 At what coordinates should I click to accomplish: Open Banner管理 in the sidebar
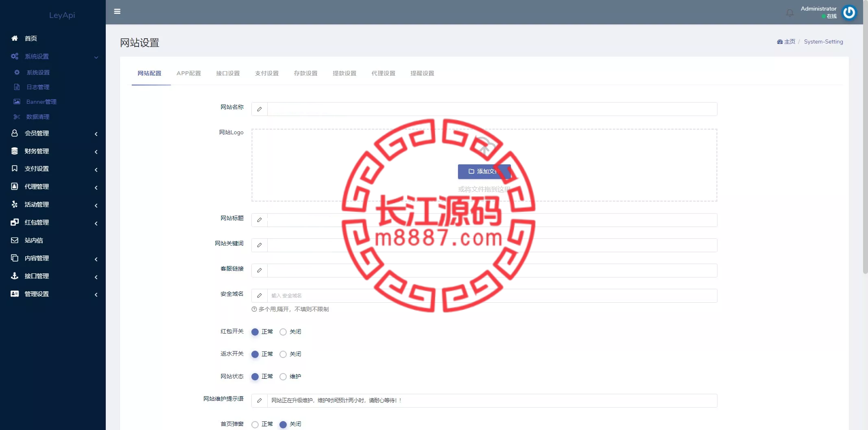tap(41, 102)
